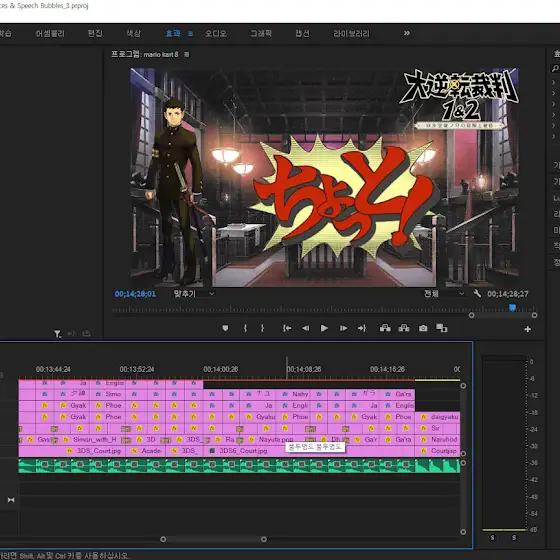Open Program monitor wrench settings
The width and height of the screenshot is (560, 560).
point(477,294)
